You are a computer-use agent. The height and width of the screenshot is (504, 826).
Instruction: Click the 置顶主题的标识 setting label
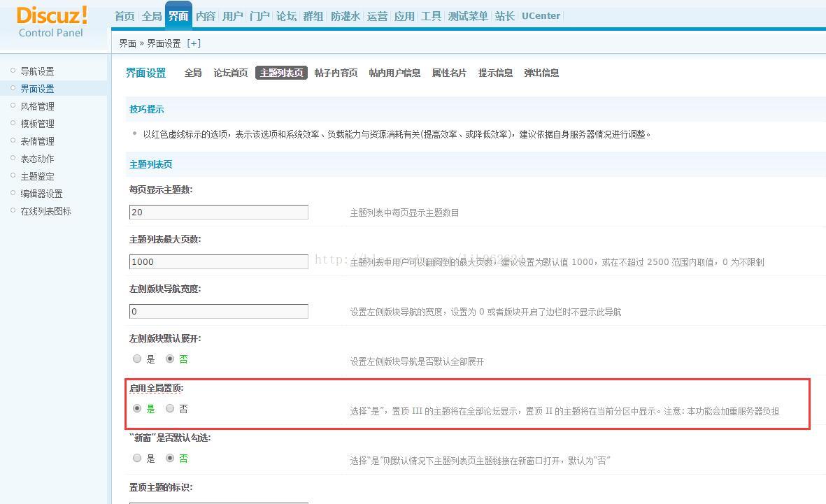tap(161, 487)
